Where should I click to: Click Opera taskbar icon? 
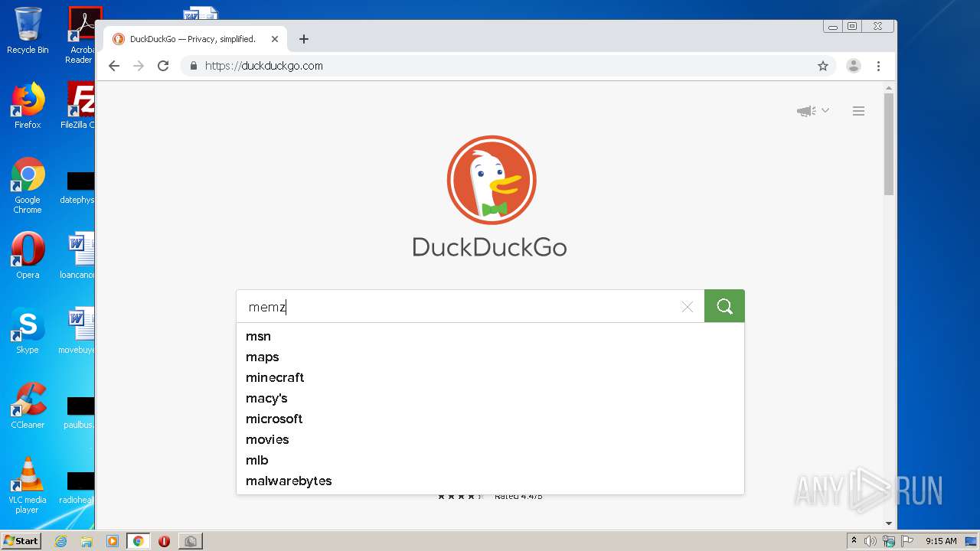(x=164, y=541)
